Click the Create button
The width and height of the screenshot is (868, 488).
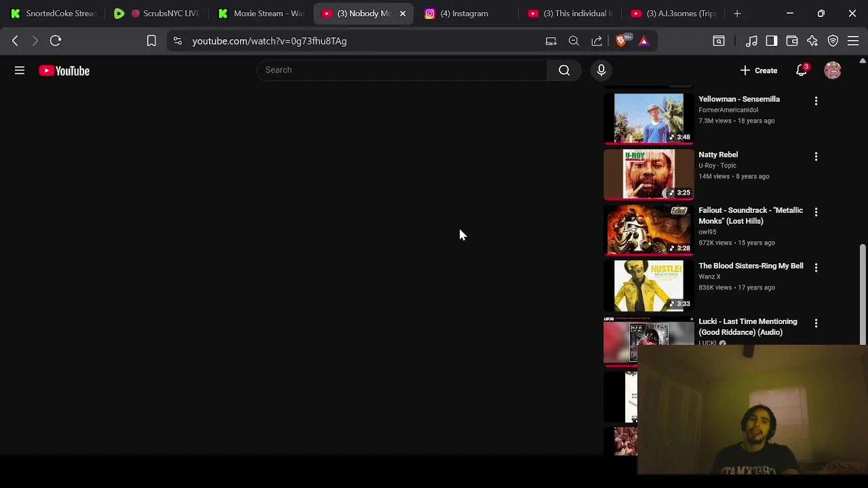(759, 70)
